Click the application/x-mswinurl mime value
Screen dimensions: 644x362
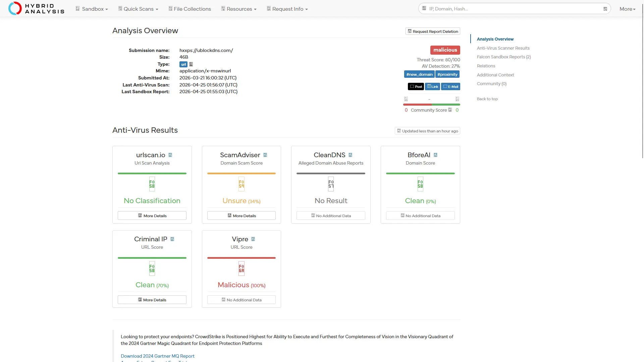coord(205,71)
